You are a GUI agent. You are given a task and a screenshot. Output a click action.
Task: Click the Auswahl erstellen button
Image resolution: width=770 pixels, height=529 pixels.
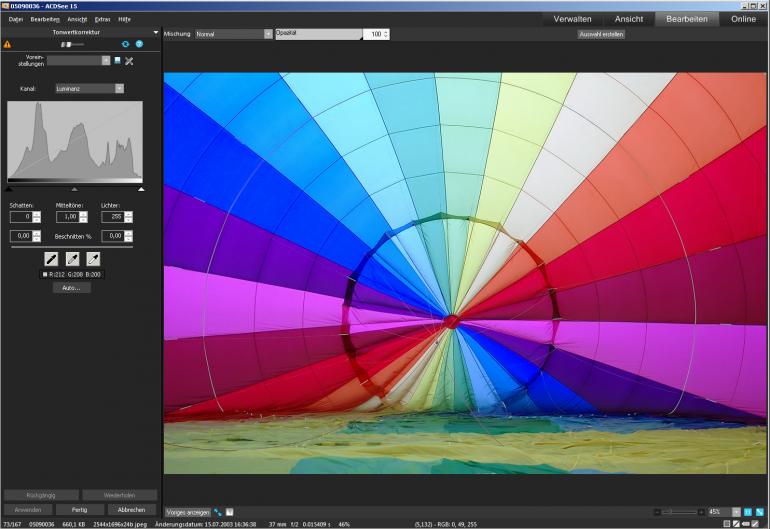[x=601, y=34]
